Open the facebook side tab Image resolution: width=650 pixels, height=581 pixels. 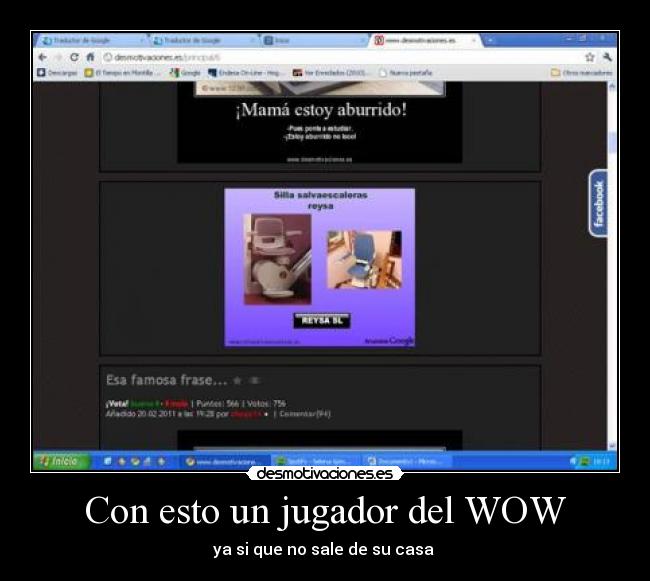[x=598, y=203]
